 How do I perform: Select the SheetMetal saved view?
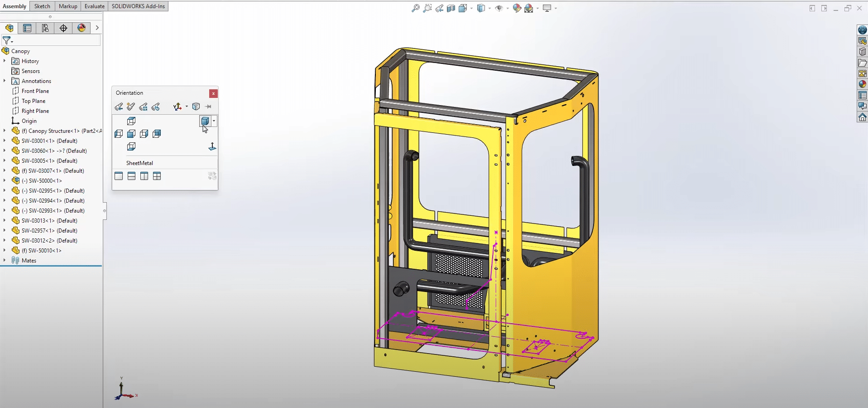139,163
